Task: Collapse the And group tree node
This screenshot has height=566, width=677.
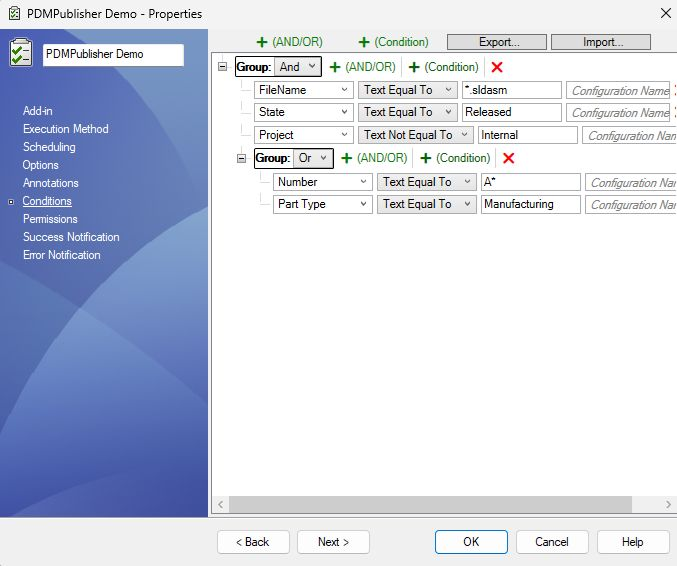Action: [222, 67]
